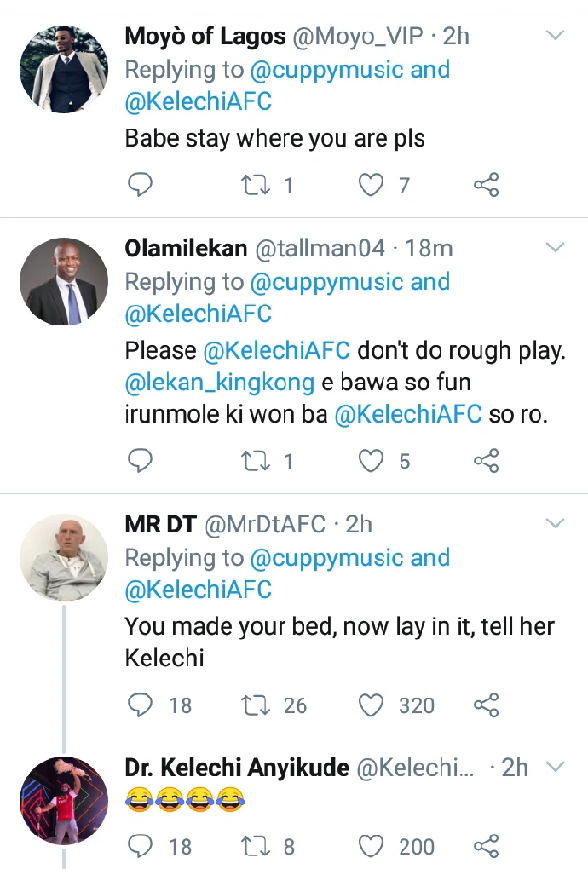Screen dimensions: 588x869
Task: Open options chevron on Moyò of Lagos tweet
Action: pos(555,36)
